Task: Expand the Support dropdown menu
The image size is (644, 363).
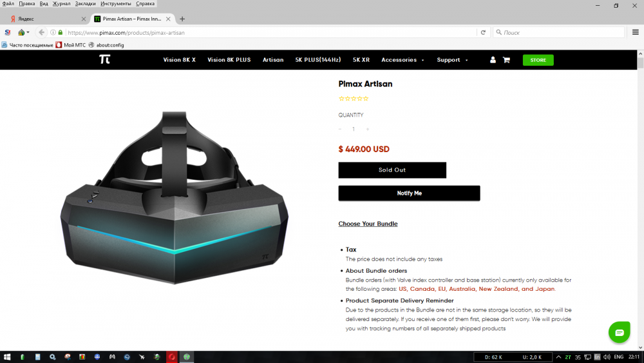Action: point(452,60)
